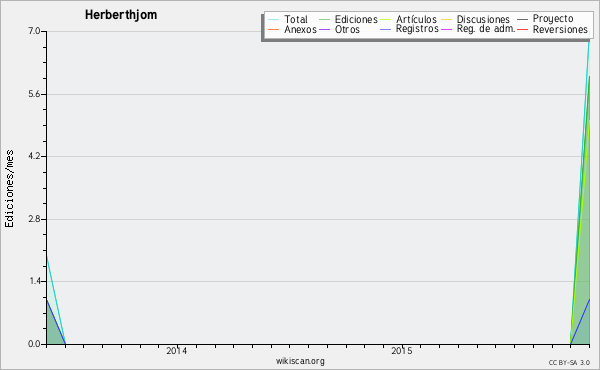Click the 2.8 y-axis value
This screenshot has height=370, width=600.
(x=34, y=219)
